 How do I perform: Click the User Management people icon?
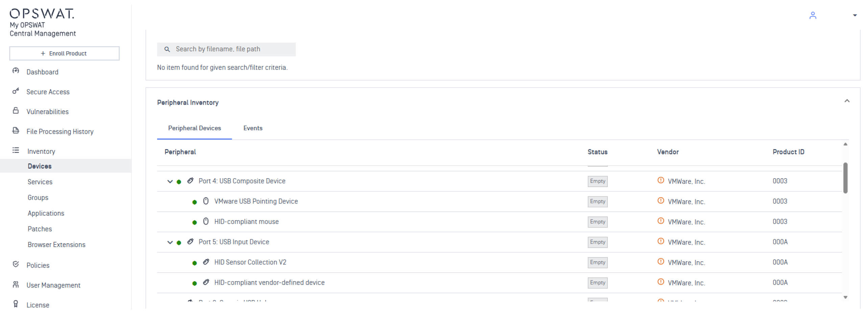pos(16,285)
